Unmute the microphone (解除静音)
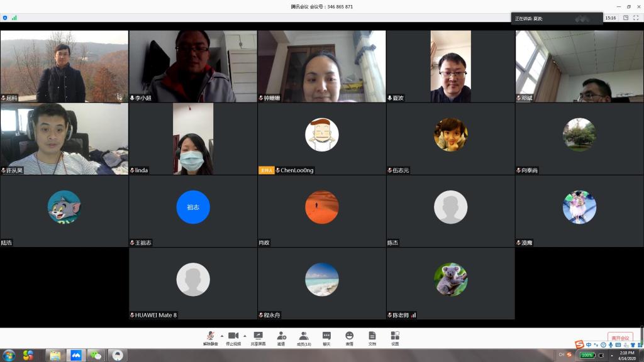Image resolution: width=644 pixels, height=362 pixels. [210, 337]
